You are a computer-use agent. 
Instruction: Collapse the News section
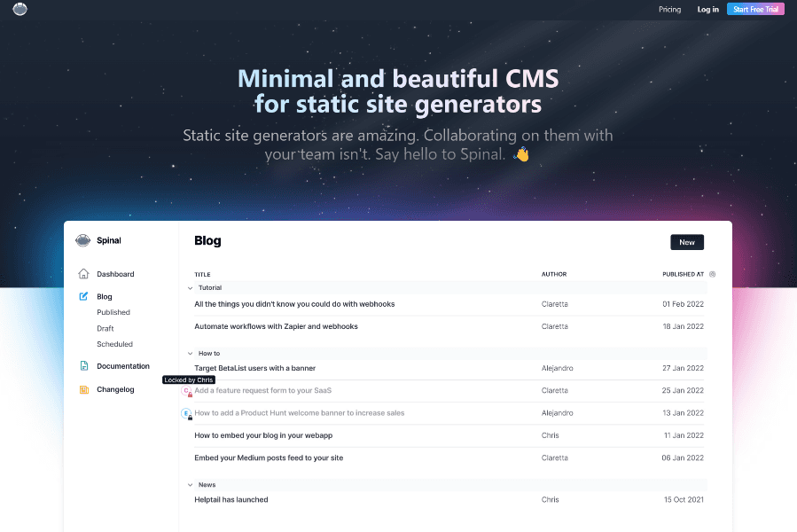tap(189, 484)
